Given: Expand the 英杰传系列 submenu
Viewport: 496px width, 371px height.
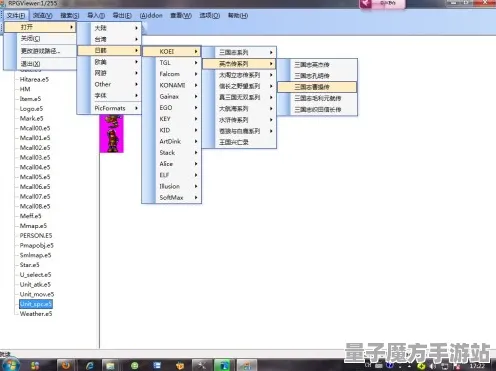Looking at the screenshot, I should tap(239, 64).
